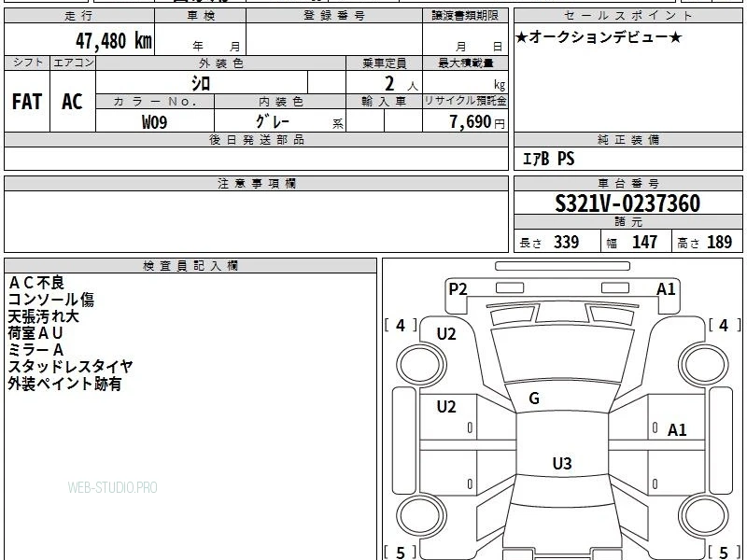Click the interior color value グレー
Image resolution: width=747 pixels, height=560 pixels.
click(273, 121)
